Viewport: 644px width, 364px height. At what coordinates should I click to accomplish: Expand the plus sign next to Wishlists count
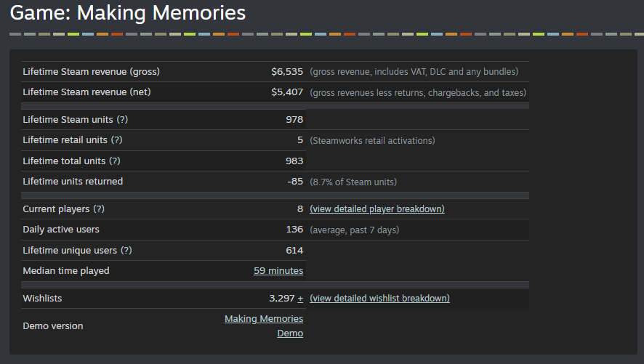pos(300,299)
